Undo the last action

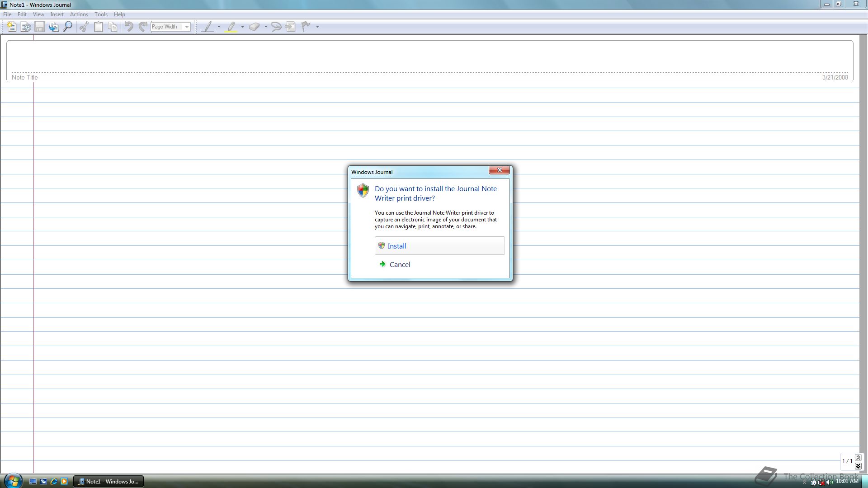click(129, 27)
